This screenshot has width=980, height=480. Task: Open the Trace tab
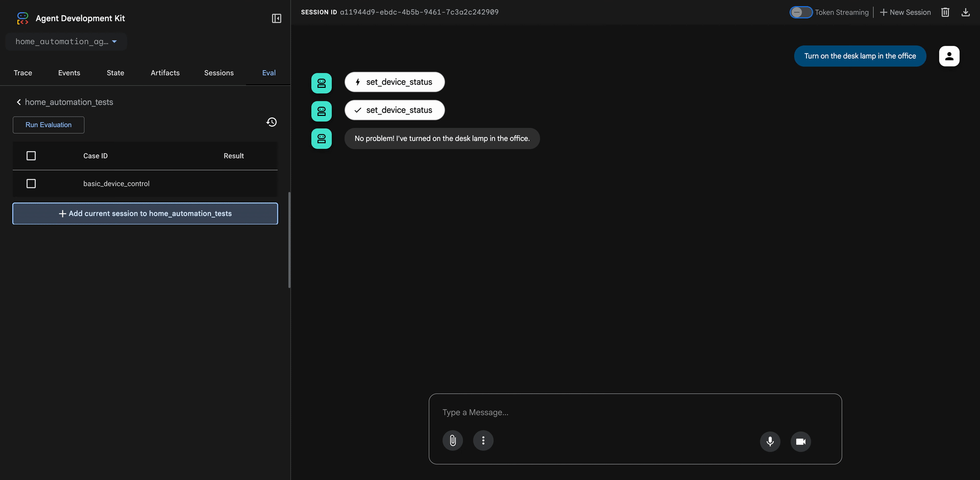pos(22,73)
